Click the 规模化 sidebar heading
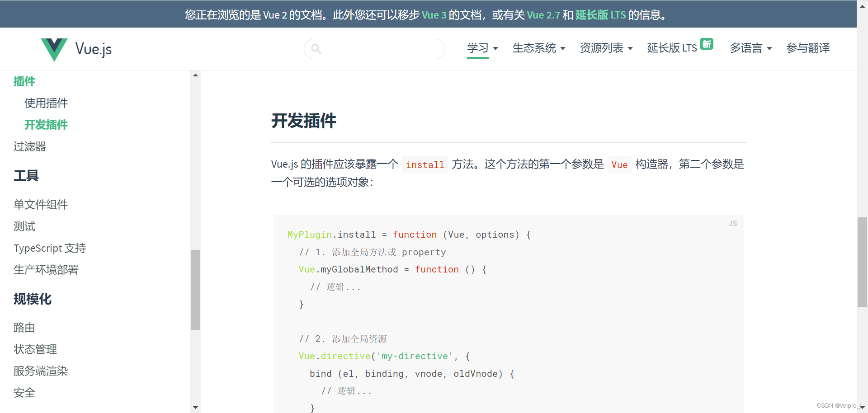Viewport: 868px width, 413px height. (33, 299)
